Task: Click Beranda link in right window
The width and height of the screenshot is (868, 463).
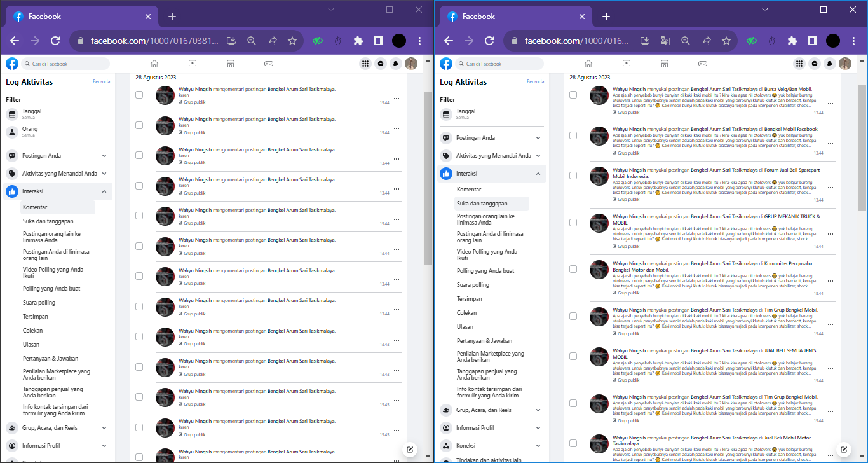Action: (536, 82)
